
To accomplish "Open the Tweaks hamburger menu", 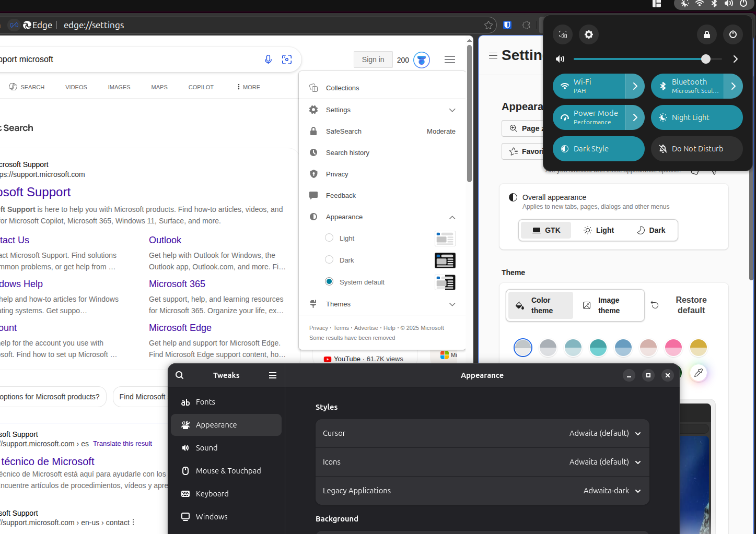I will click(x=273, y=375).
